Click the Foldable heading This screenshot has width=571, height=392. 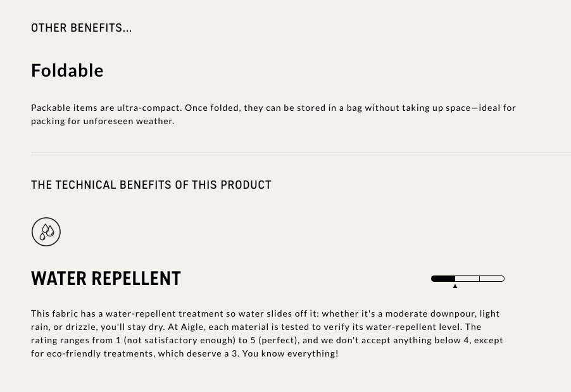(x=67, y=70)
